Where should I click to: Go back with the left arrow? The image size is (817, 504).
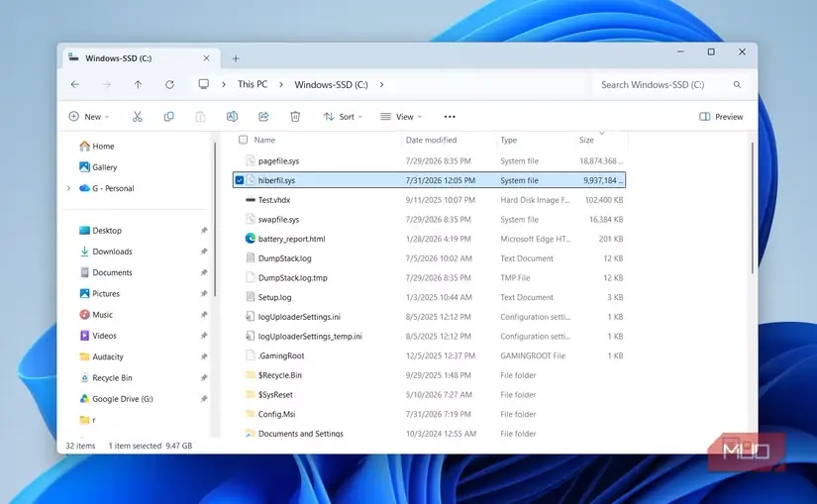pyautogui.click(x=75, y=84)
